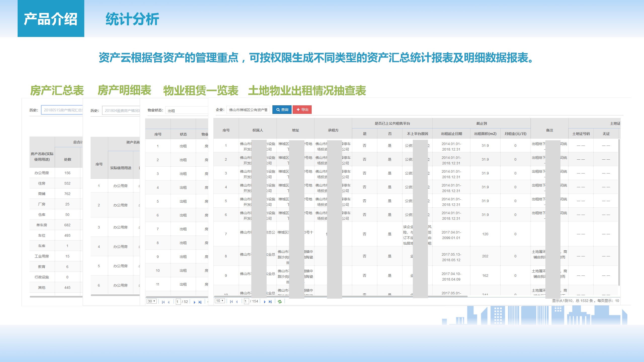Open the 30 rows-per-page dropdown
The image size is (644, 362).
click(152, 301)
